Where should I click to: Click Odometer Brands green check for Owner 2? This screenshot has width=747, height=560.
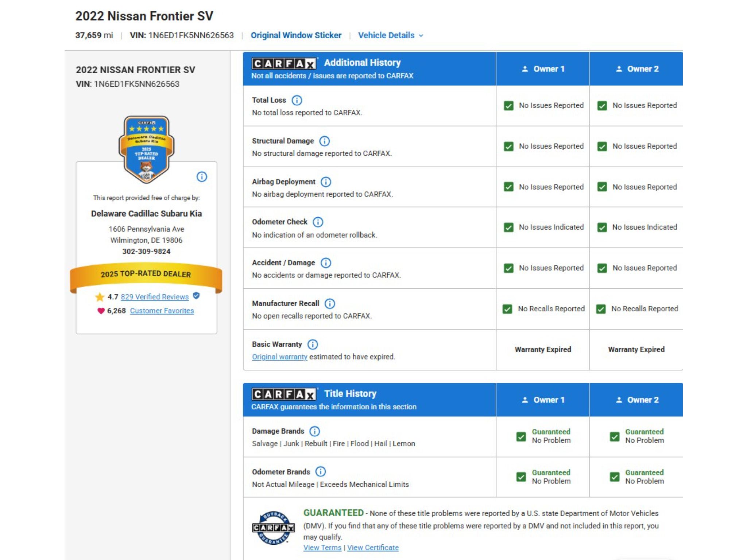pyautogui.click(x=615, y=477)
